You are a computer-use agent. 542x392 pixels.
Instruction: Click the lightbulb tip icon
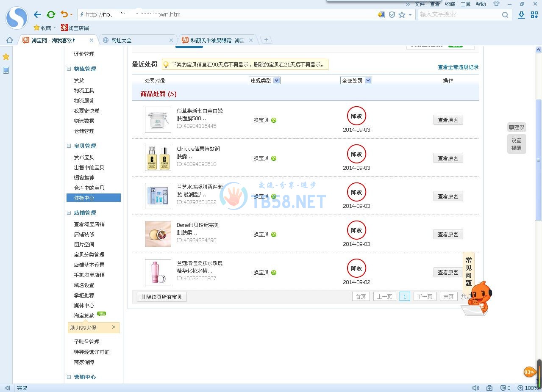(166, 65)
